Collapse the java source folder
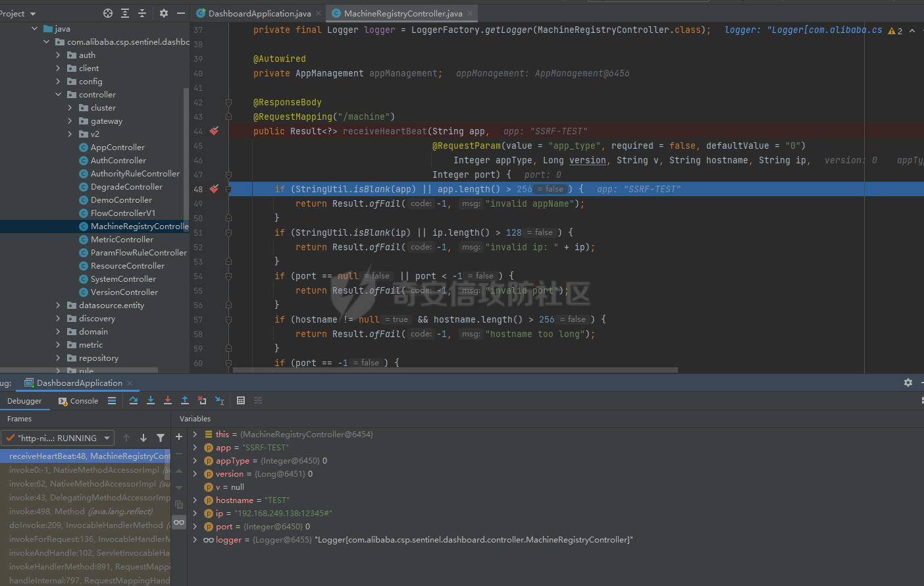This screenshot has height=586, width=924. click(x=35, y=29)
